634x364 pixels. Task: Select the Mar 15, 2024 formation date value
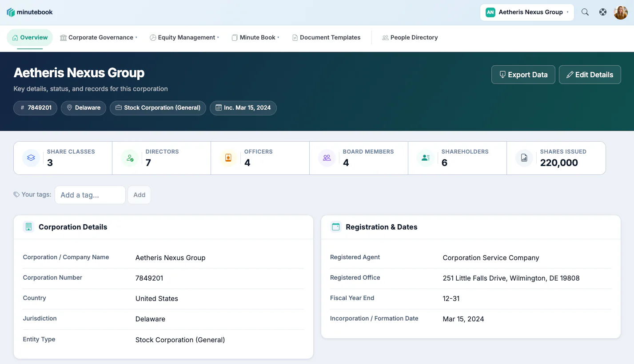pos(463,319)
